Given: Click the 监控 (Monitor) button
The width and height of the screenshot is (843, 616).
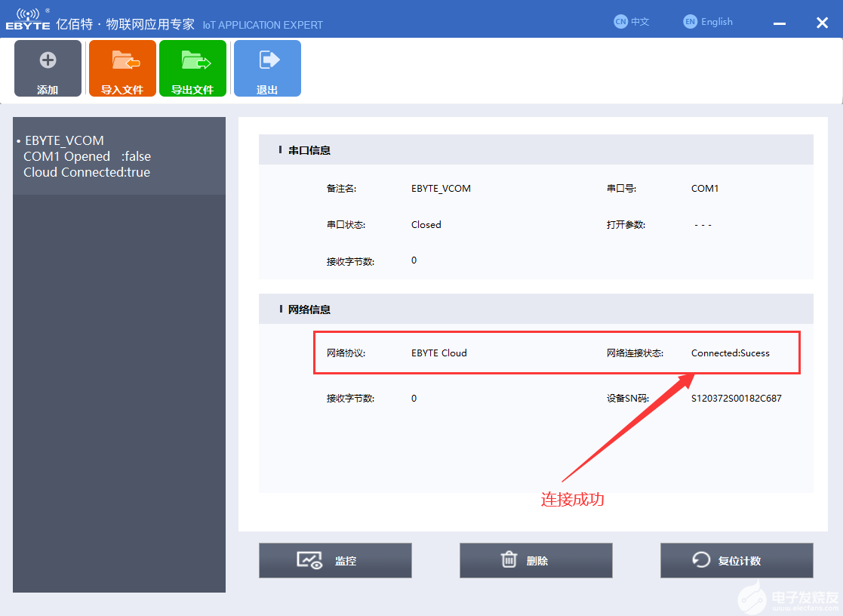Looking at the screenshot, I should (x=336, y=561).
